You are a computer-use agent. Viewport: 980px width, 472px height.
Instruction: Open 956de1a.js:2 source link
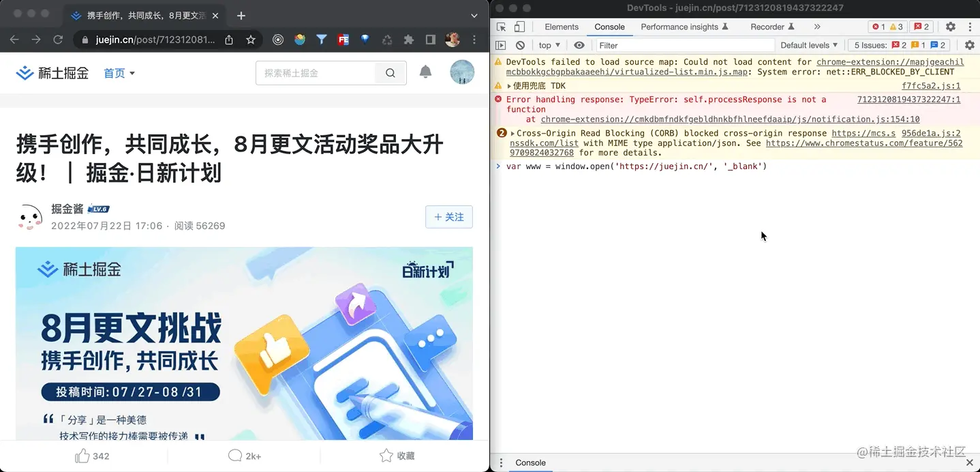pos(931,134)
